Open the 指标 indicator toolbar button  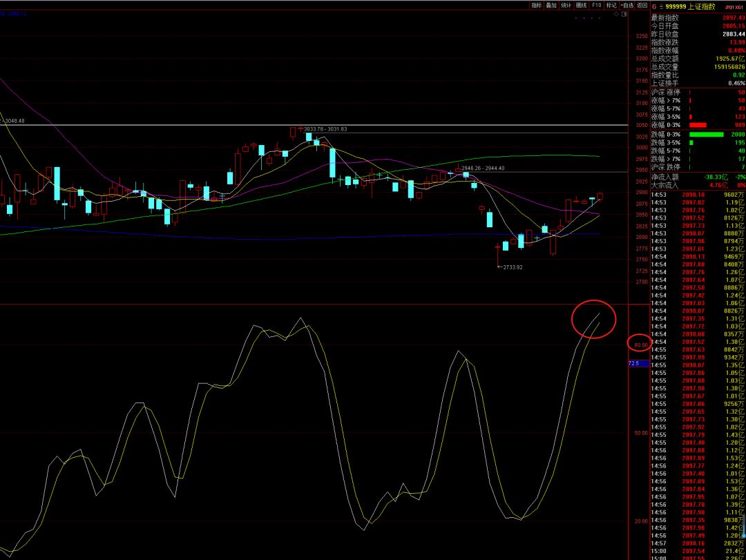pyautogui.click(x=536, y=6)
